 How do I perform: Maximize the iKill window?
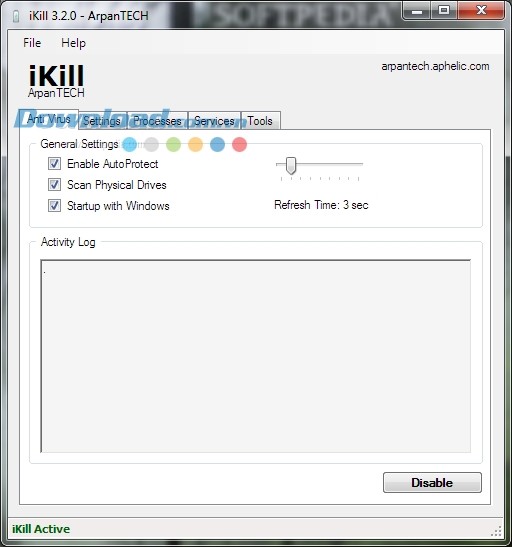point(444,10)
